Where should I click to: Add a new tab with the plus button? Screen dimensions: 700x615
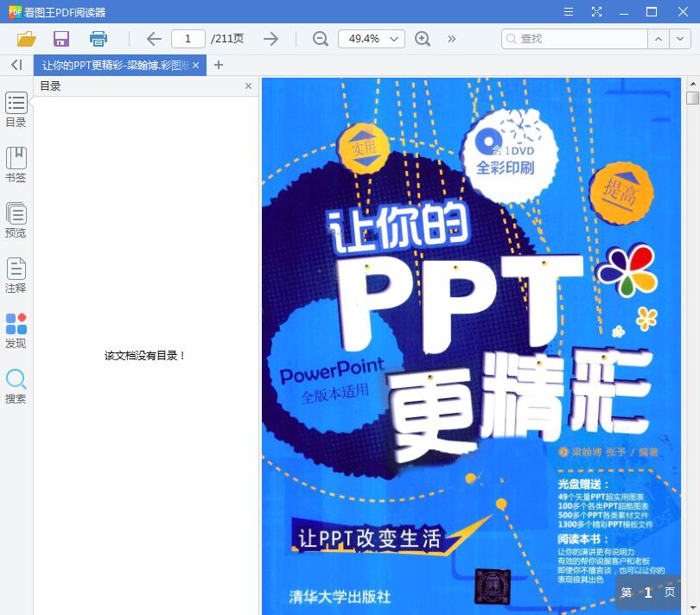pos(219,65)
